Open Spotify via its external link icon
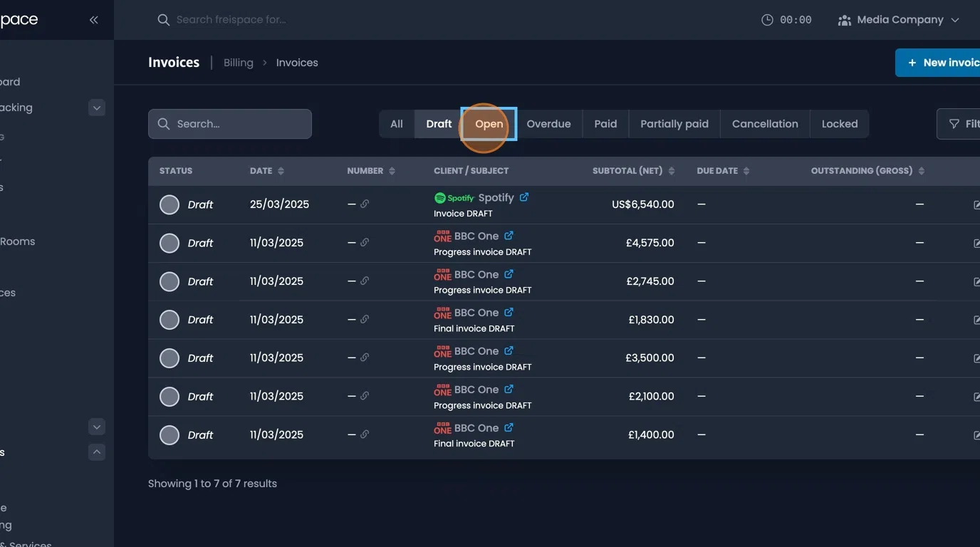Screen dimensions: 980x547 [x=525, y=197]
